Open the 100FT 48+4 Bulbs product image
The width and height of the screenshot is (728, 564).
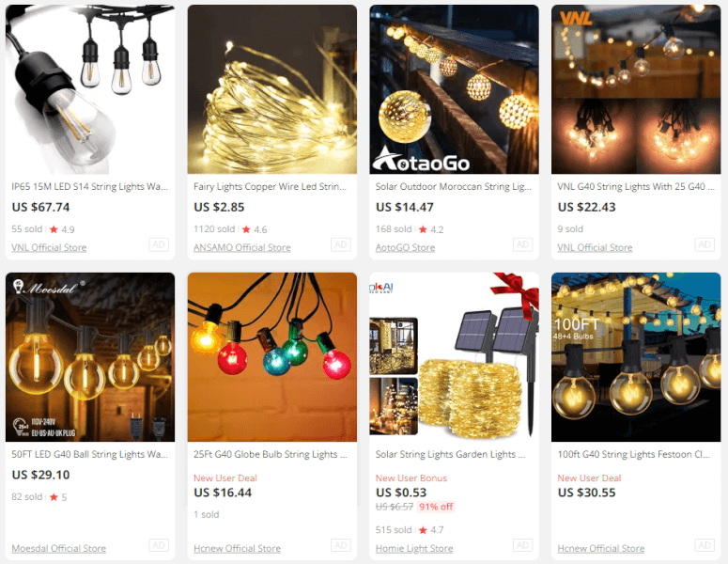pos(636,357)
